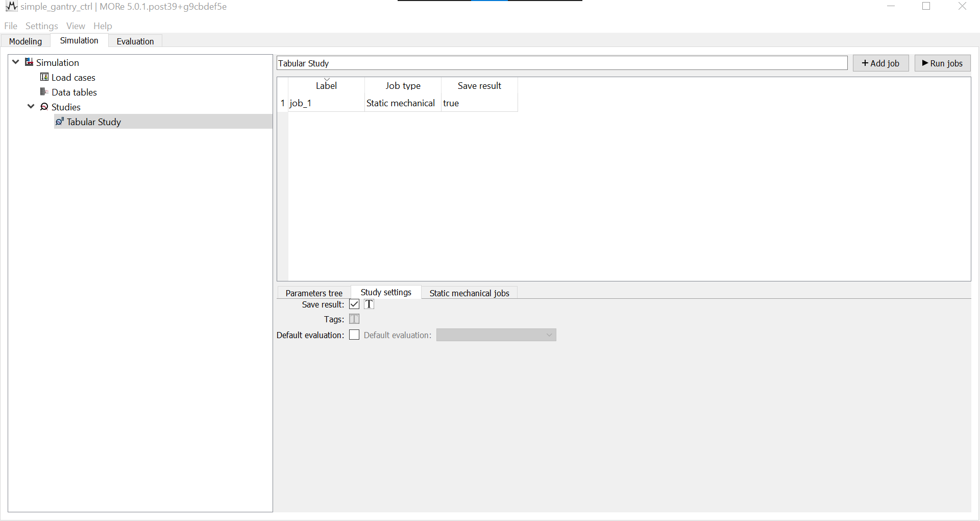Viewport: 980px width, 521px height.
Task: Open the Settings menu
Action: (41, 26)
